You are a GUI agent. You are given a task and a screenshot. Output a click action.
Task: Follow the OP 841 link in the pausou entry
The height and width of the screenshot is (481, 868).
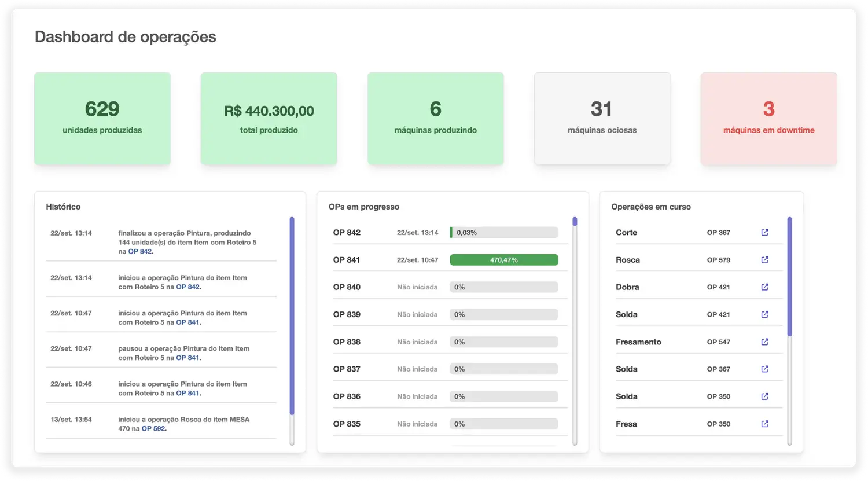pos(187,358)
